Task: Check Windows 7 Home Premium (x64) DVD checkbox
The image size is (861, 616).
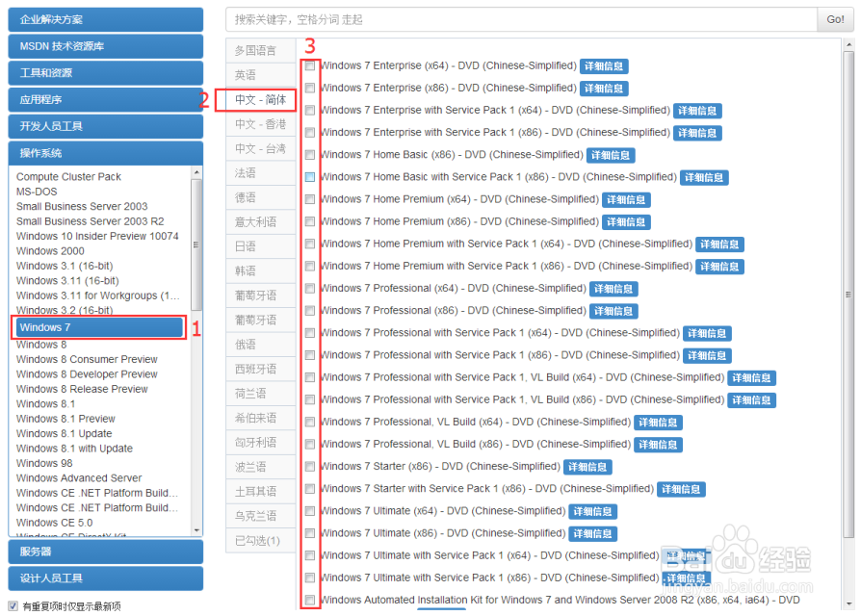Action: click(x=310, y=199)
